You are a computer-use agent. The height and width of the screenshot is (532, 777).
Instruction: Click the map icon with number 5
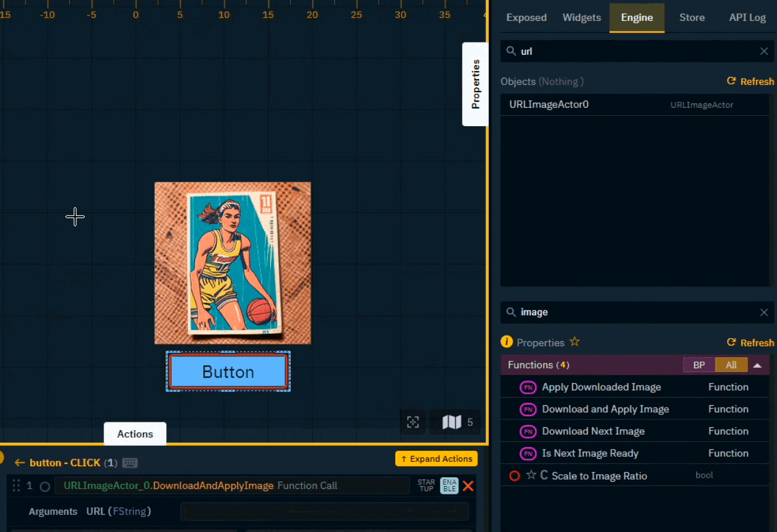click(x=452, y=422)
